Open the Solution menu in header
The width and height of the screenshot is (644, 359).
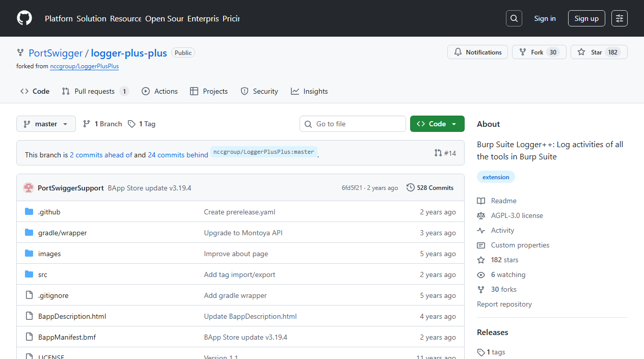coord(92,18)
